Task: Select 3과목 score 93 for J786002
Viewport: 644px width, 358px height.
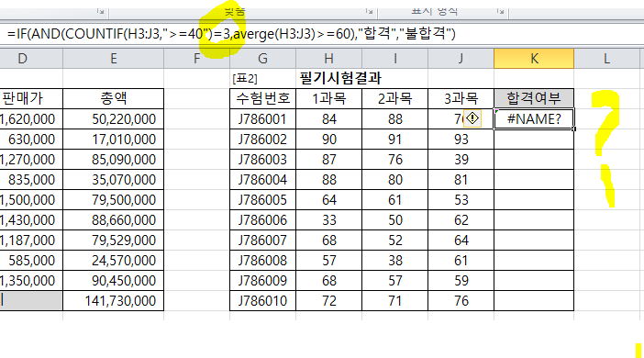Action: coord(461,139)
